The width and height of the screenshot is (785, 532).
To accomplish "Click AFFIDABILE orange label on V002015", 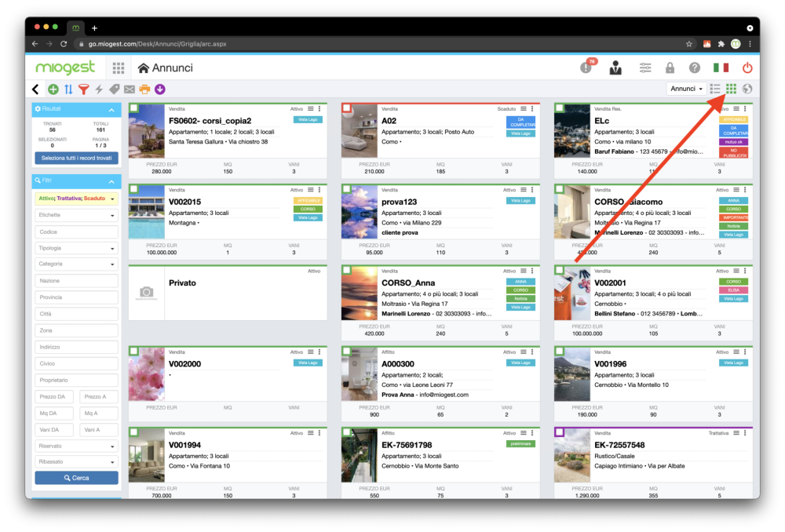I will (x=308, y=201).
